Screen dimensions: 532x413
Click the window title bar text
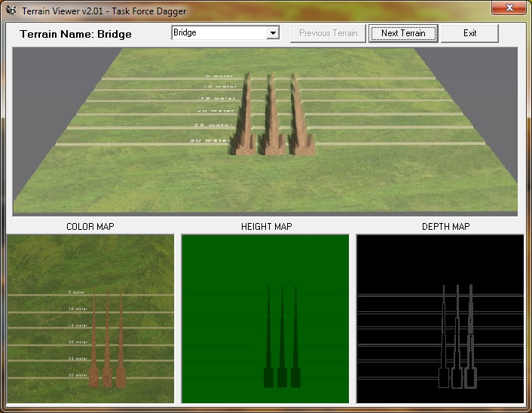click(x=104, y=11)
